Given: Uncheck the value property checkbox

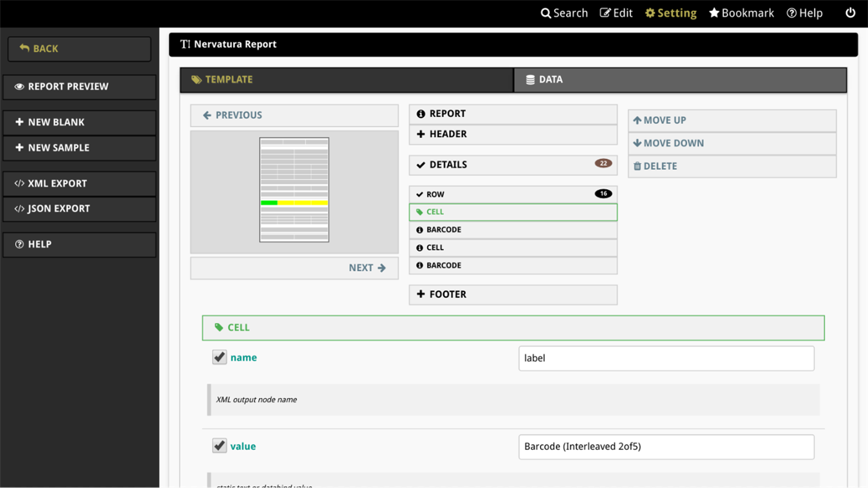Looking at the screenshot, I should (219, 446).
